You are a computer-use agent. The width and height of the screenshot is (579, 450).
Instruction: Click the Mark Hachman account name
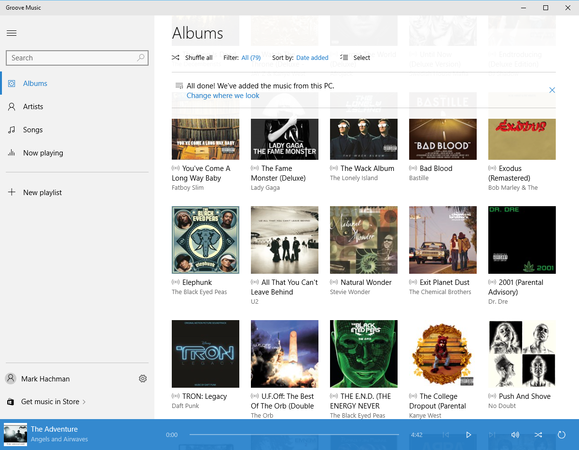[x=45, y=379]
